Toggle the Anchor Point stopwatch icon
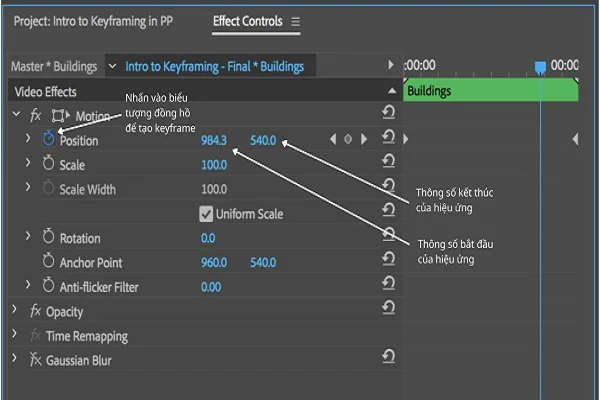Viewport: 600px width, 400px height. [x=49, y=261]
